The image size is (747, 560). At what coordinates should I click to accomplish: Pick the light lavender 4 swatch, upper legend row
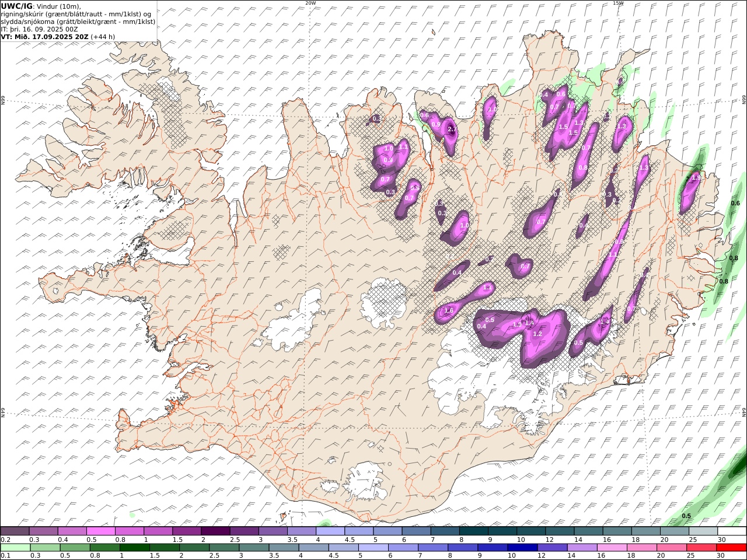(x=330, y=531)
